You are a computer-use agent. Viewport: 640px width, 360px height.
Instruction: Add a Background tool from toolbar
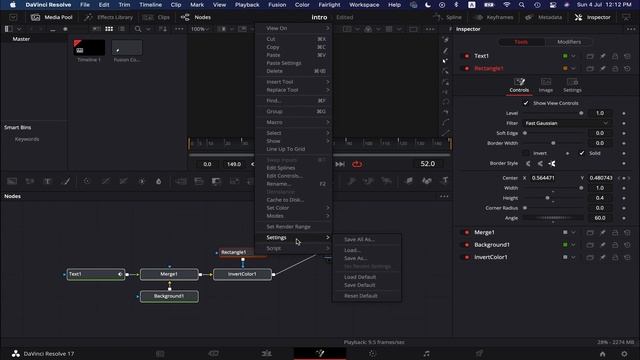click(12, 181)
